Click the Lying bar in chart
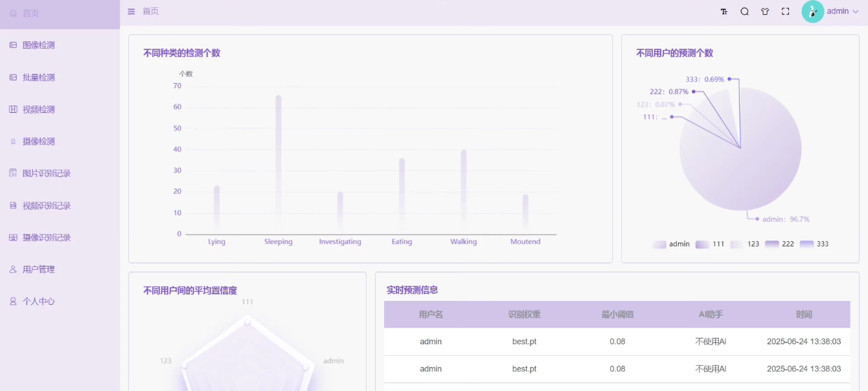 (217, 210)
